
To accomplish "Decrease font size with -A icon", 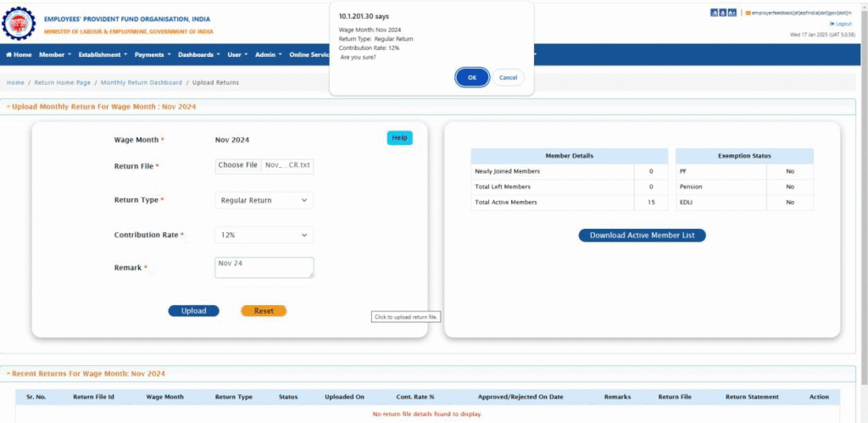I will tap(715, 12).
